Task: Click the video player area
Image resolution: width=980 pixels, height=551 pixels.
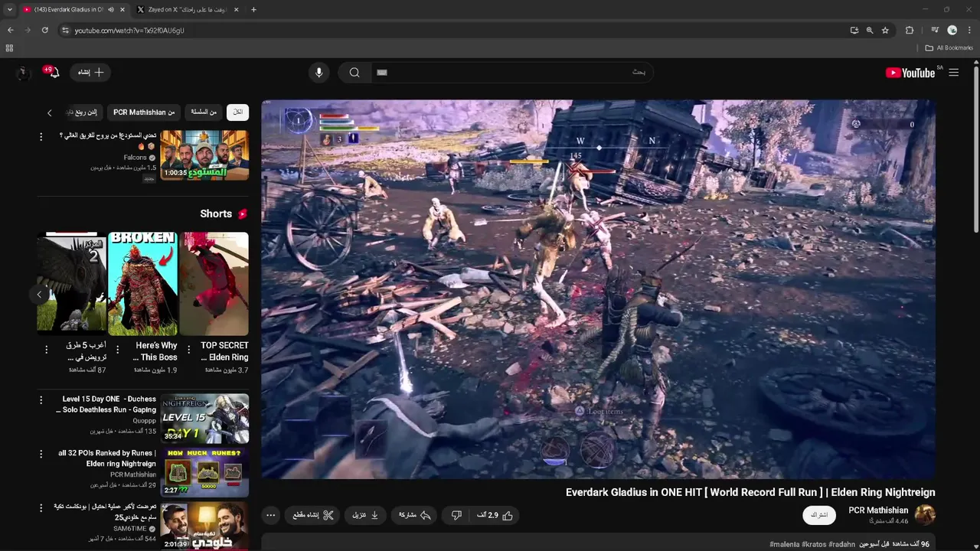Action: (598, 289)
